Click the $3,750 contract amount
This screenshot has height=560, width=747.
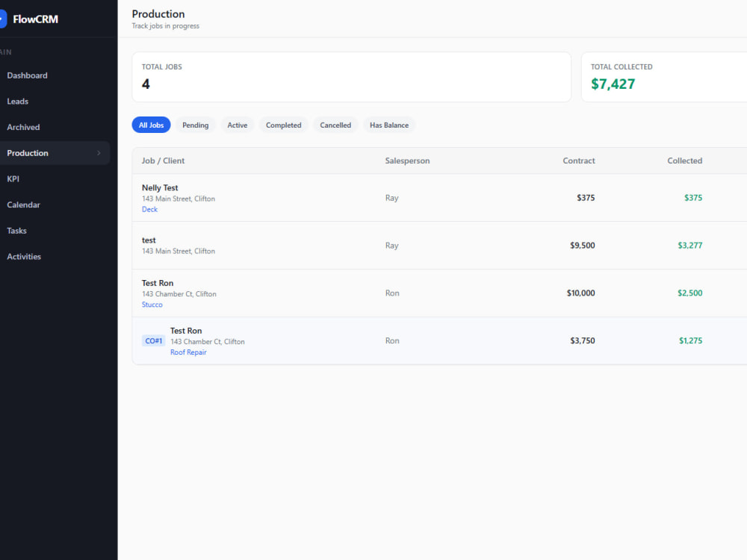click(582, 340)
